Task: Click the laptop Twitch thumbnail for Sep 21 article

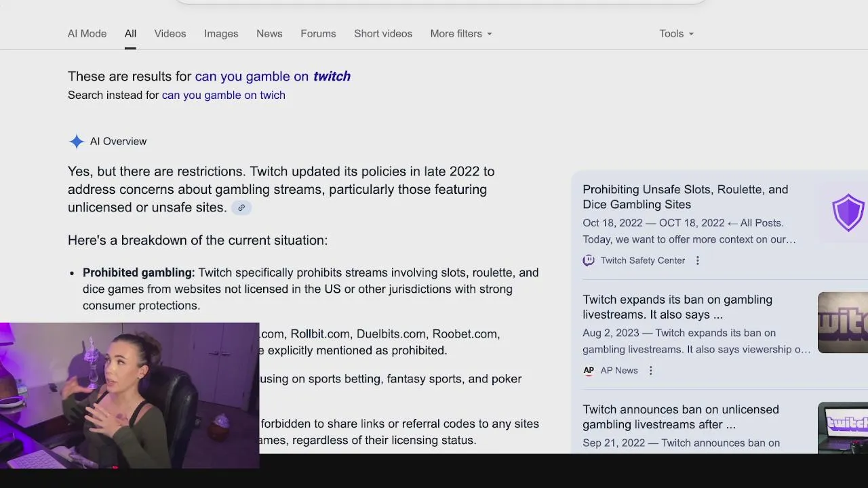Action: (x=843, y=428)
